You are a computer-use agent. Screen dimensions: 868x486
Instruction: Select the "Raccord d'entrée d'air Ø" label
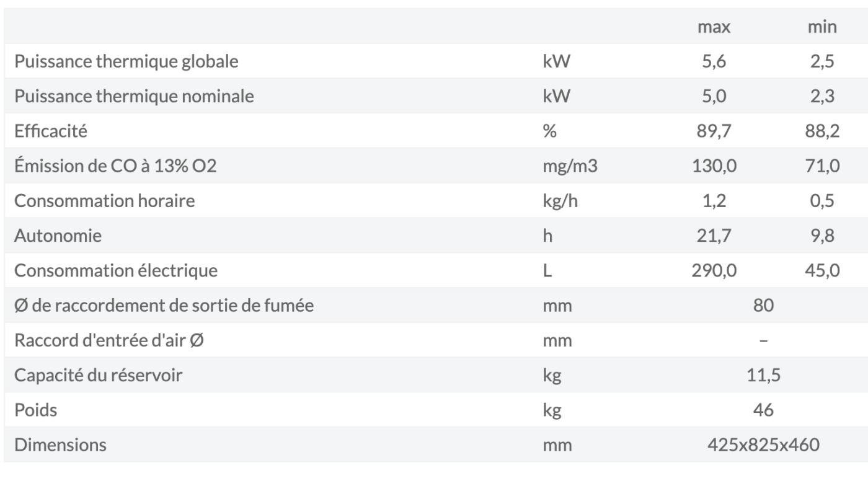[x=109, y=340]
